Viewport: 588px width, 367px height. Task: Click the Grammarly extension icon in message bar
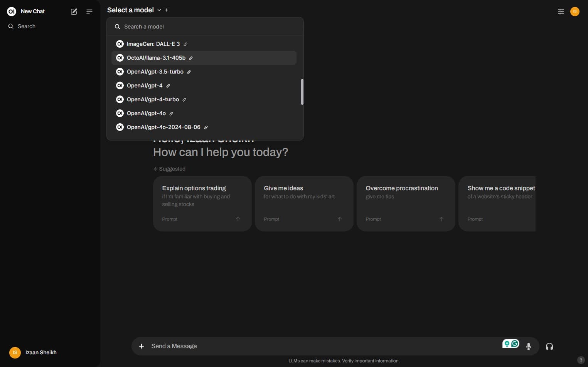coord(511,344)
